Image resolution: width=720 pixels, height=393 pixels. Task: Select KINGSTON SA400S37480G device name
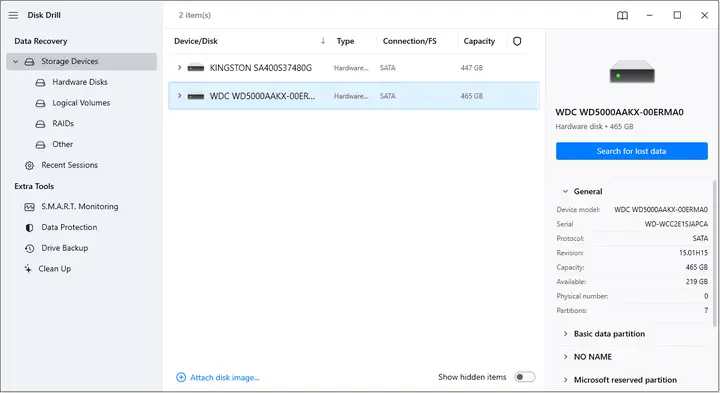pyautogui.click(x=261, y=68)
